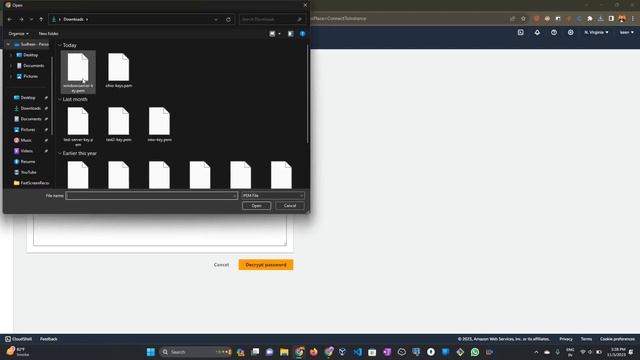Go up one folder level
Image resolution: width=640 pixels, height=360 pixels.
click(x=41, y=19)
